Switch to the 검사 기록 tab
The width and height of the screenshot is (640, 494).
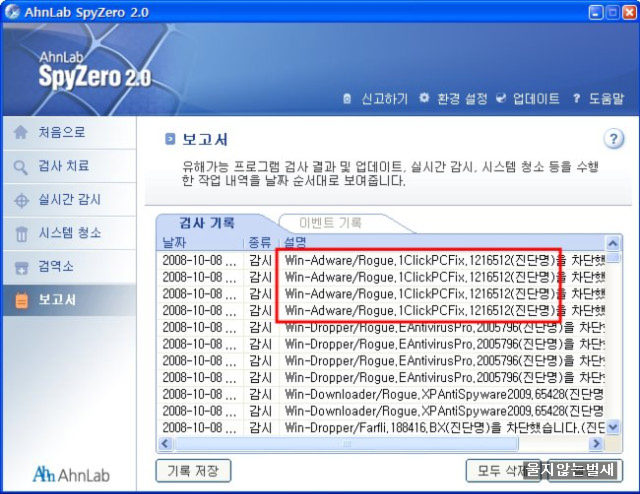click(207, 223)
